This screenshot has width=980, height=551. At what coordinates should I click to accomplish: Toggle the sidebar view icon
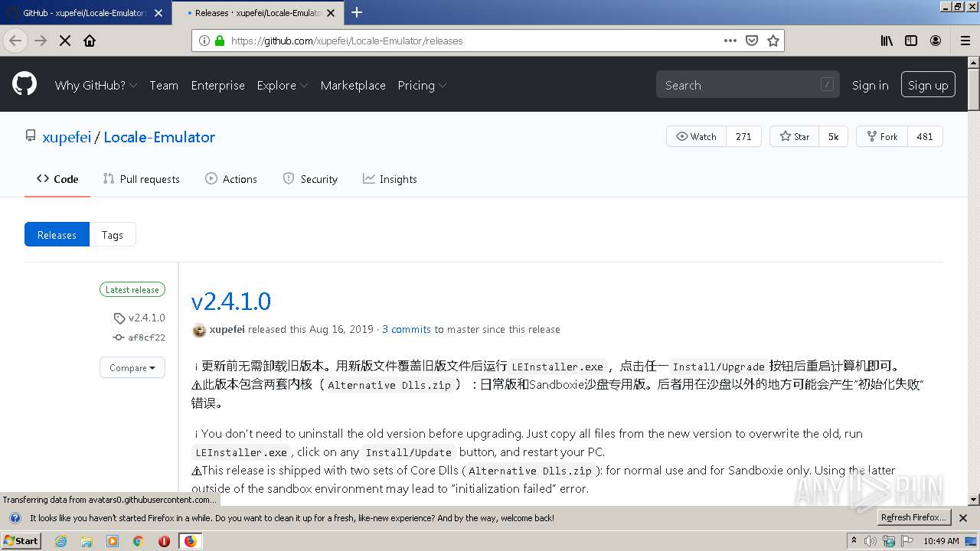coord(911,41)
